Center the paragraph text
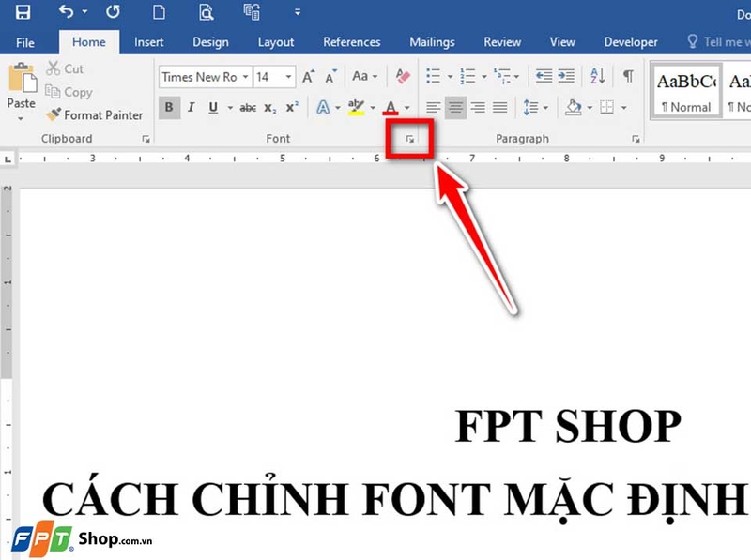 455,107
